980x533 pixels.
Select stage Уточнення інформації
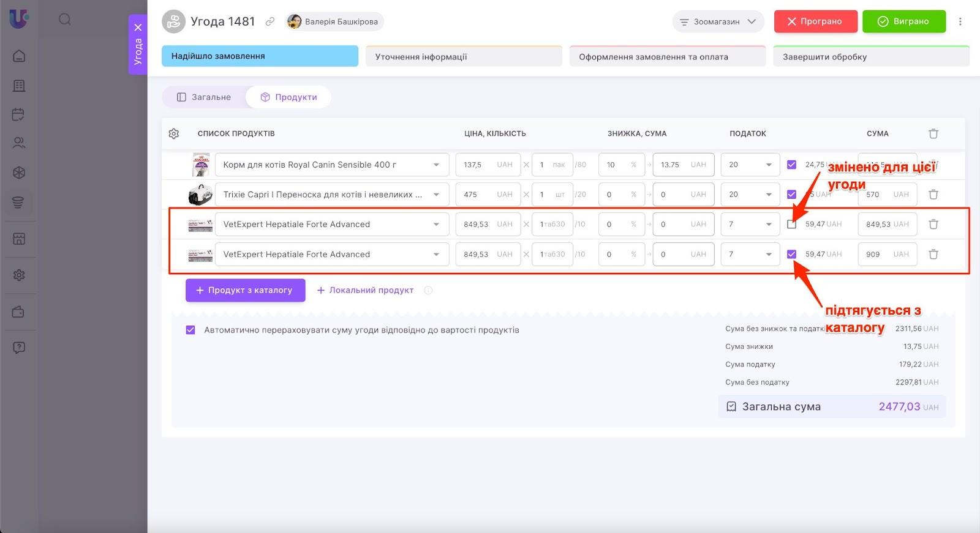coord(464,56)
